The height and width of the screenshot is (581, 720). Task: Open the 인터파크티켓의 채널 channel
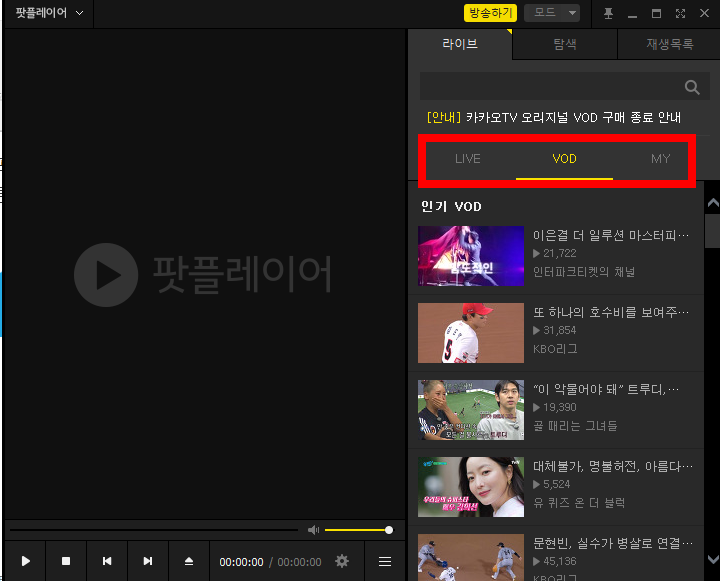pos(584,272)
